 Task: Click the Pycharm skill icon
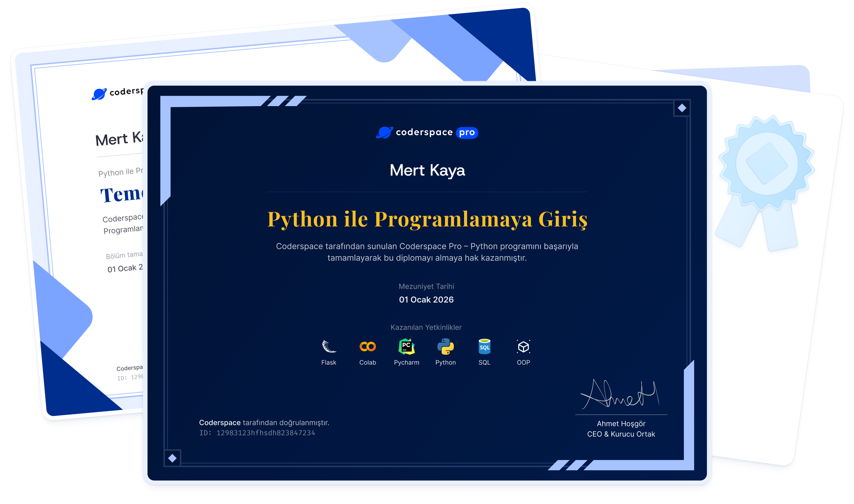pyautogui.click(x=406, y=346)
